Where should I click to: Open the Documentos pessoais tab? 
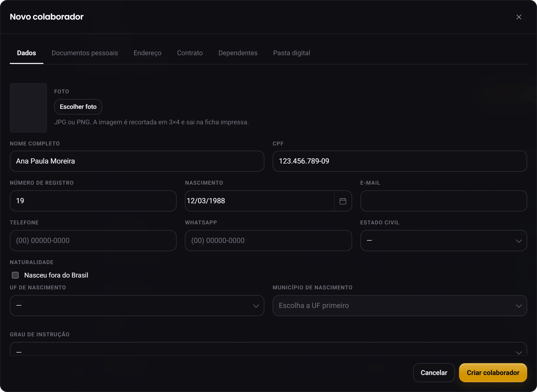[85, 53]
